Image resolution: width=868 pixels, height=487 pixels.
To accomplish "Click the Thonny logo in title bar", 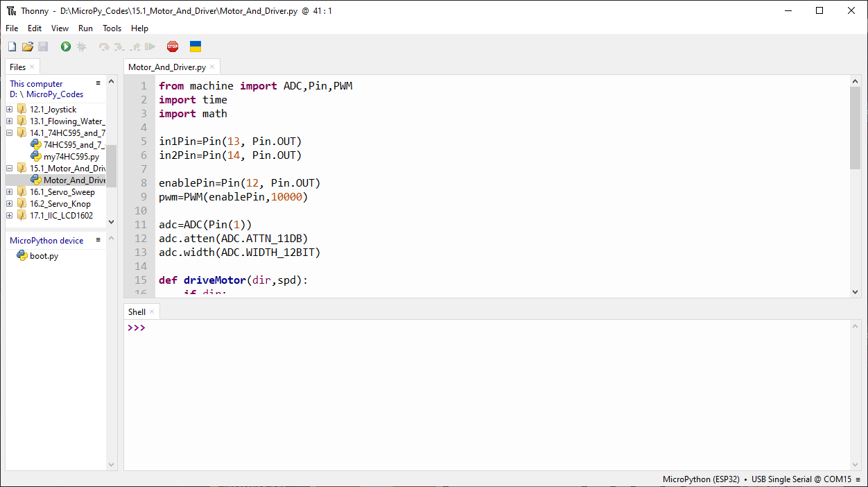I will (x=12, y=10).
